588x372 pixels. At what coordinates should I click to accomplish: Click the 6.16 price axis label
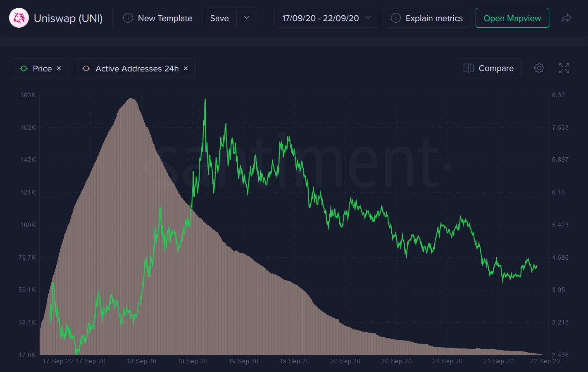point(558,192)
